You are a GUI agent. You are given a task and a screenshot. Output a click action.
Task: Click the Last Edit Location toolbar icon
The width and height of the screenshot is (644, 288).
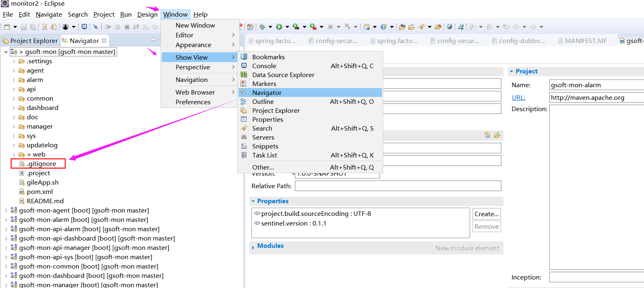pos(505,27)
